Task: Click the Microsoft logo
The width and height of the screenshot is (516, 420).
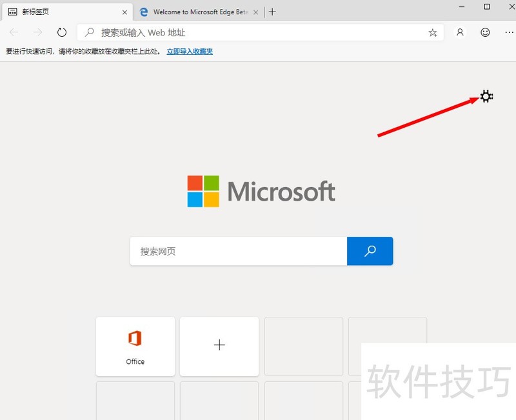Action: coord(261,191)
